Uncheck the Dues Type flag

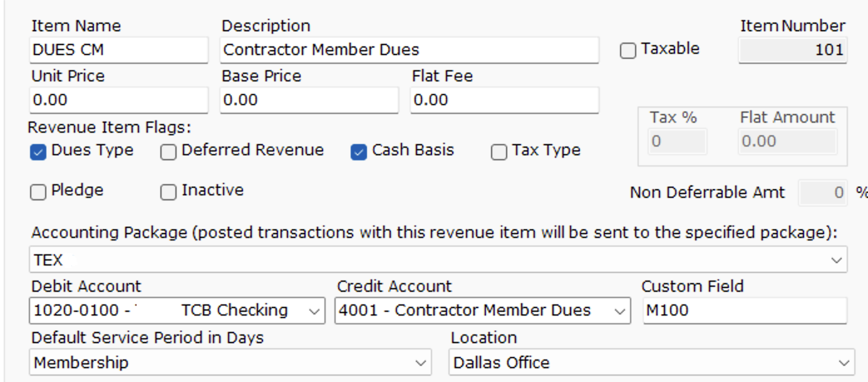pos(38,153)
